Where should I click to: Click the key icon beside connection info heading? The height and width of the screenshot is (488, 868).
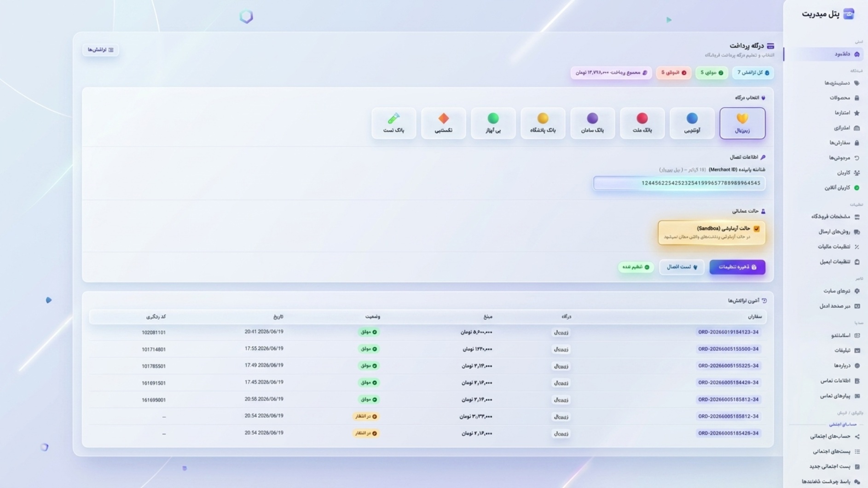click(763, 157)
